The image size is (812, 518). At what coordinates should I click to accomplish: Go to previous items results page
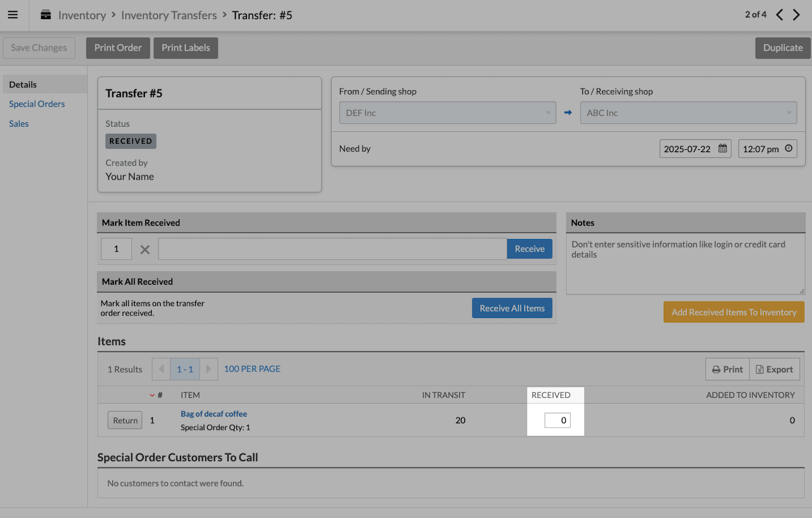coord(161,369)
